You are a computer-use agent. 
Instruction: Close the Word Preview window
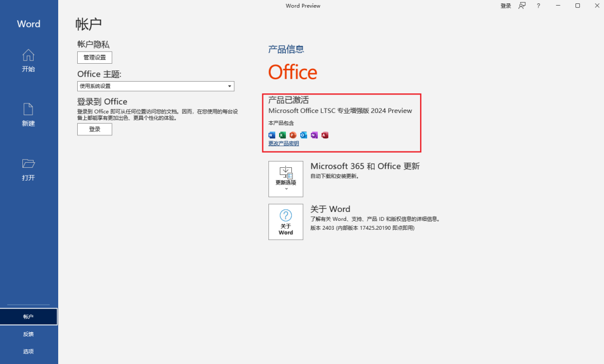point(597,6)
